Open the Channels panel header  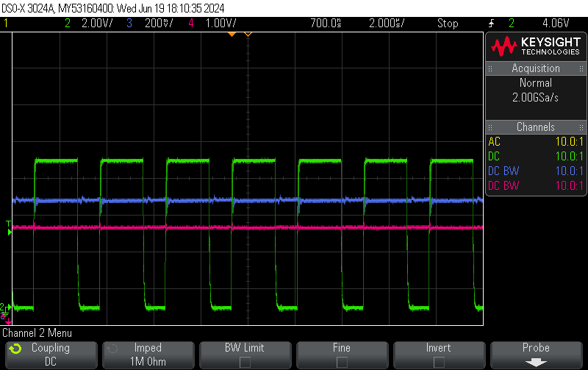tap(536, 127)
